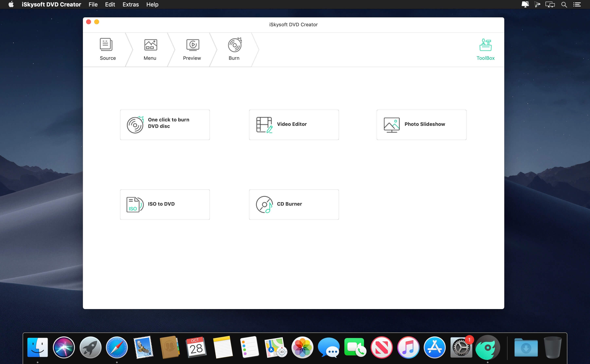This screenshot has height=364, width=590.
Task: Open the Edit menu
Action: tap(110, 4)
